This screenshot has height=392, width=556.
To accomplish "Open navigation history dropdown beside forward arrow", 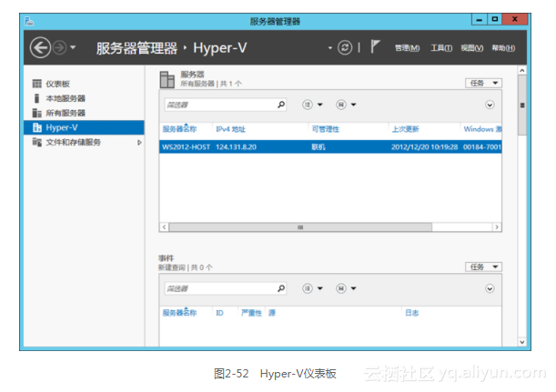I will (73, 47).
